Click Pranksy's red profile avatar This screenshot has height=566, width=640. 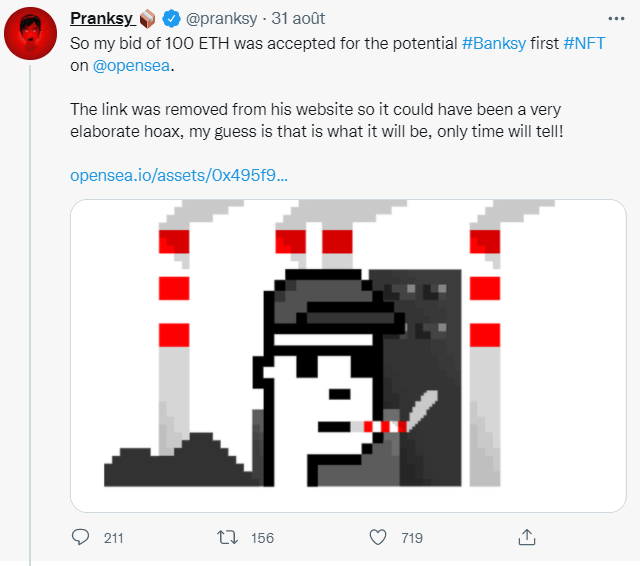pos(31,37)
